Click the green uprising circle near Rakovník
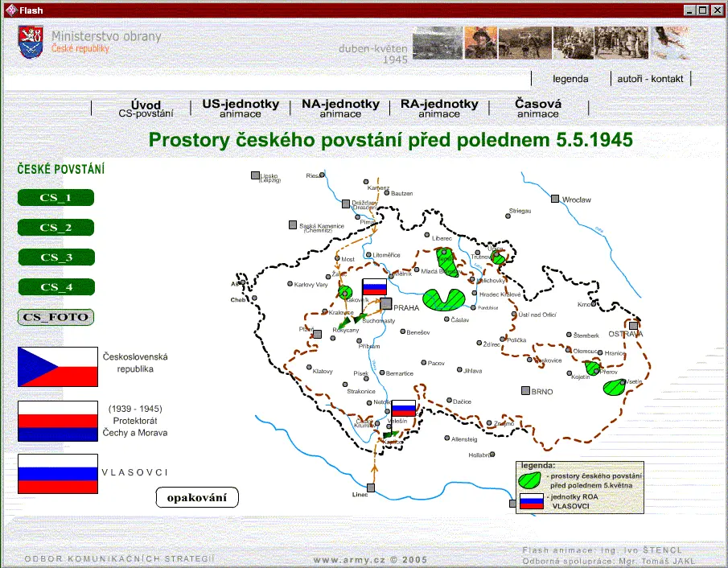Screen dimensions: 728x568 345,293
